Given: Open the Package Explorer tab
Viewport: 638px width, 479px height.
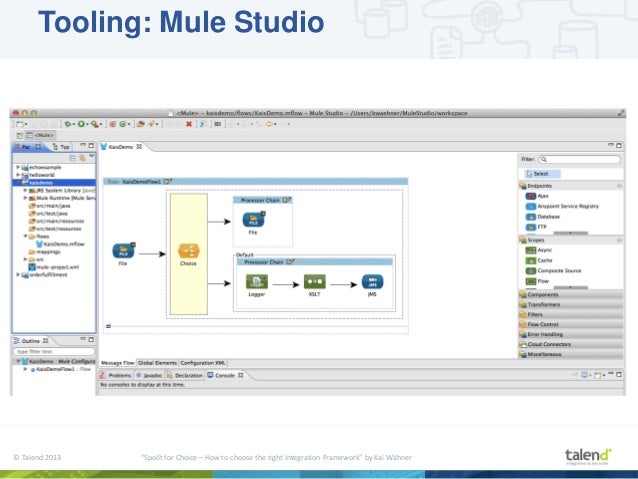Looking at the screenshot, I should pos(28,147).
